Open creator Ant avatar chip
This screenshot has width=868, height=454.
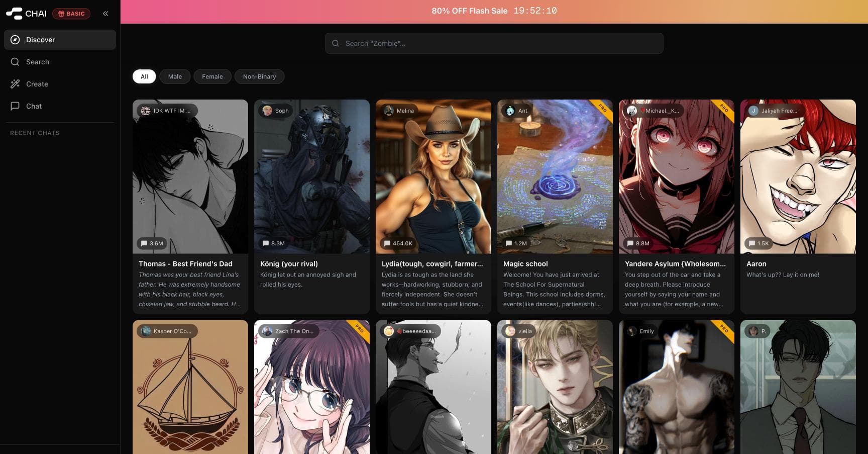517,111
